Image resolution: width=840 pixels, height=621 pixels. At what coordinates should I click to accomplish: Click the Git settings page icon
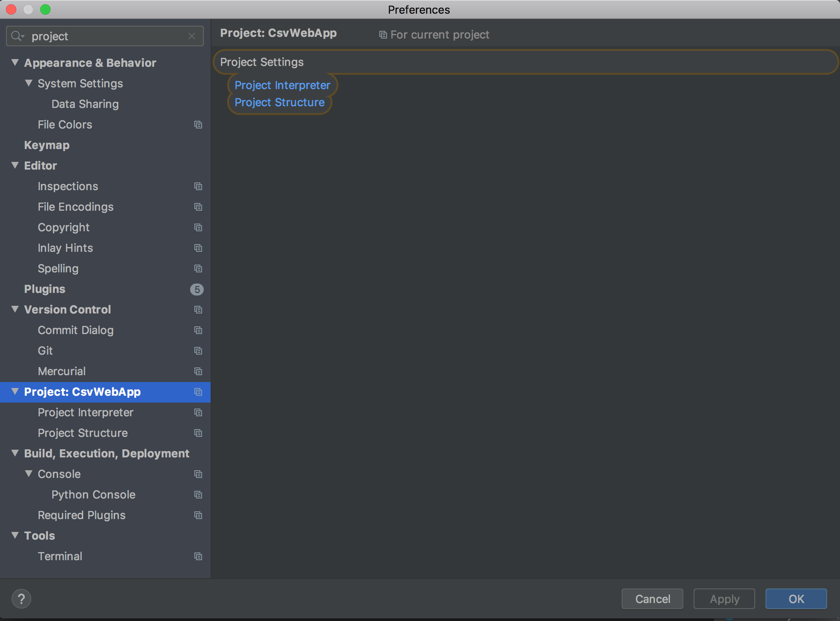click(x=198, y=350)
